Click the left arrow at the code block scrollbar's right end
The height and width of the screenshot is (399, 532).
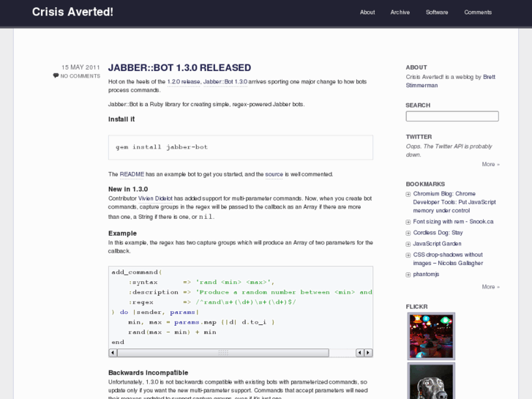coord(359,353)
